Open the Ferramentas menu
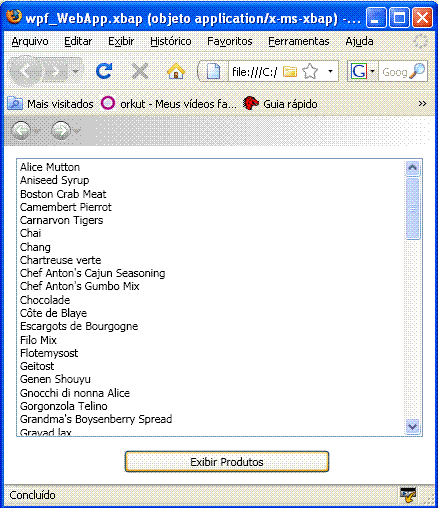This screenshot has width=438, height=511. [x=299, y=41]
